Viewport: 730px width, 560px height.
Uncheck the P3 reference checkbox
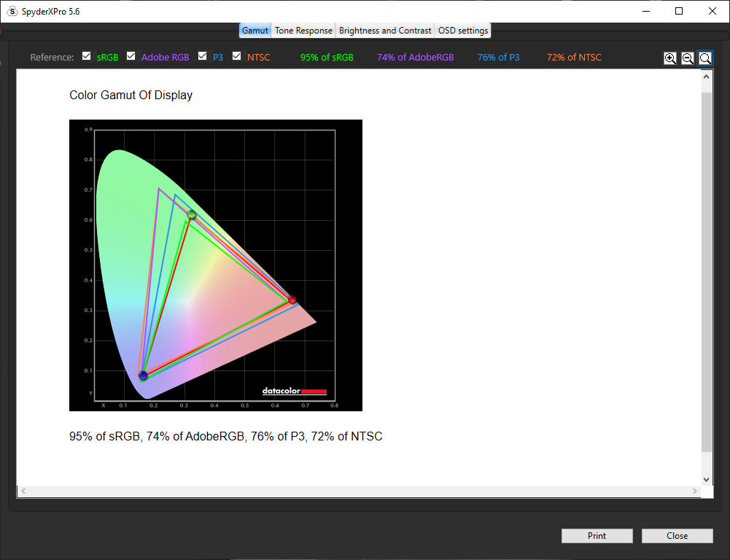tap(202, 56)
